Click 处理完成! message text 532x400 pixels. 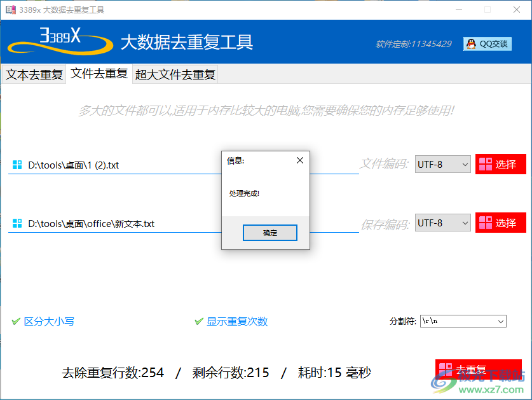pos(244,193)
